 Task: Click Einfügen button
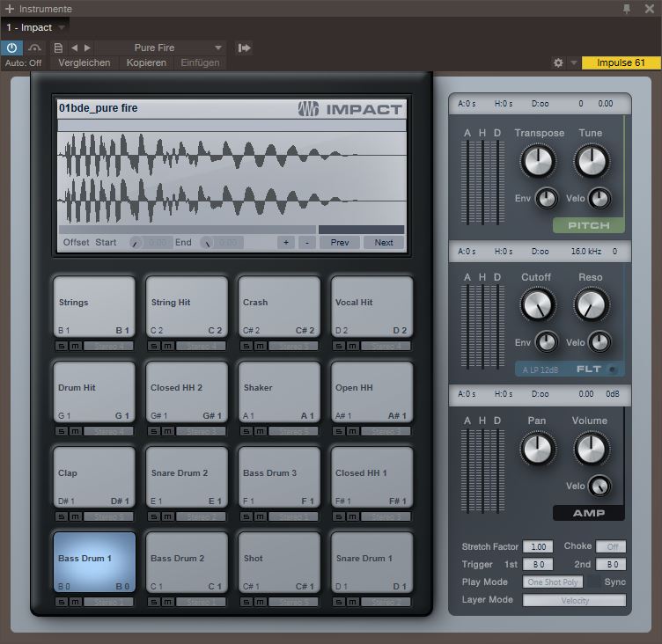[x=200, y=62]
